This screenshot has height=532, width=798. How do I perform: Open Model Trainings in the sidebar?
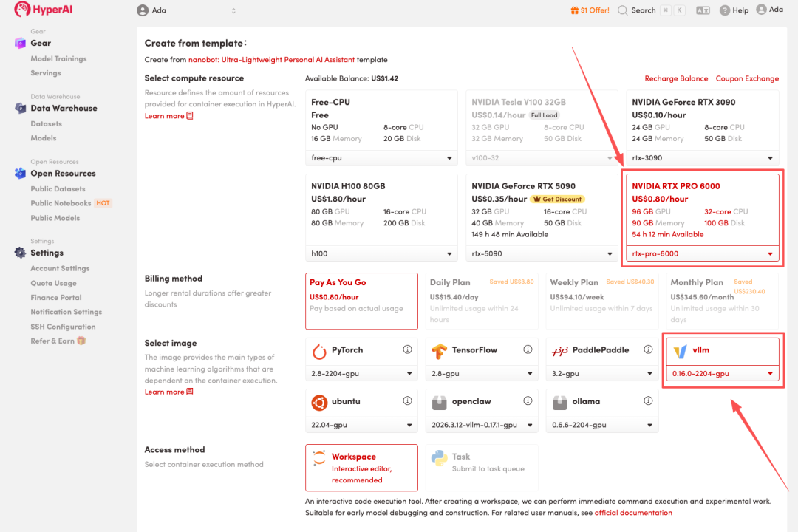click(58, 58)
